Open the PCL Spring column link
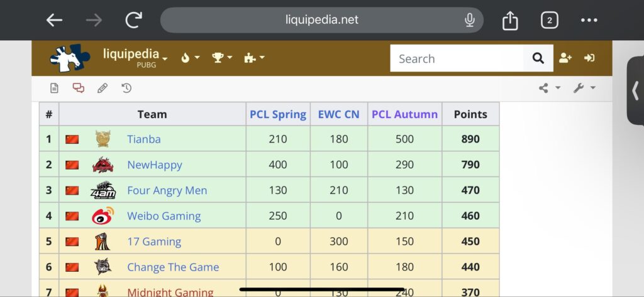644x297 pixels. [x=277, y=114]
